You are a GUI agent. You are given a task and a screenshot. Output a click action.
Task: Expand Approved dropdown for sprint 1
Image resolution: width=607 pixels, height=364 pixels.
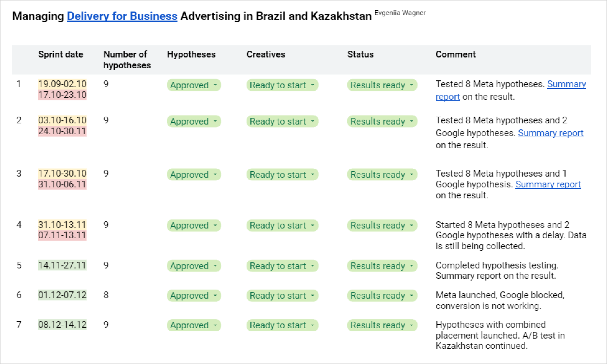215,85
